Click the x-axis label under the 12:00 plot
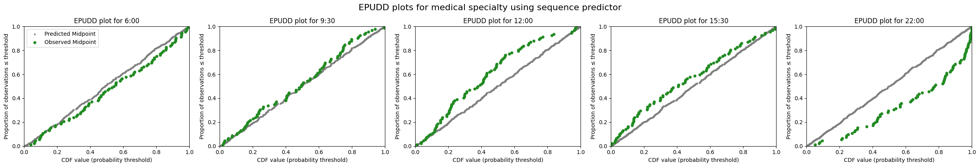The image size is (980, 167). [498, 160]
